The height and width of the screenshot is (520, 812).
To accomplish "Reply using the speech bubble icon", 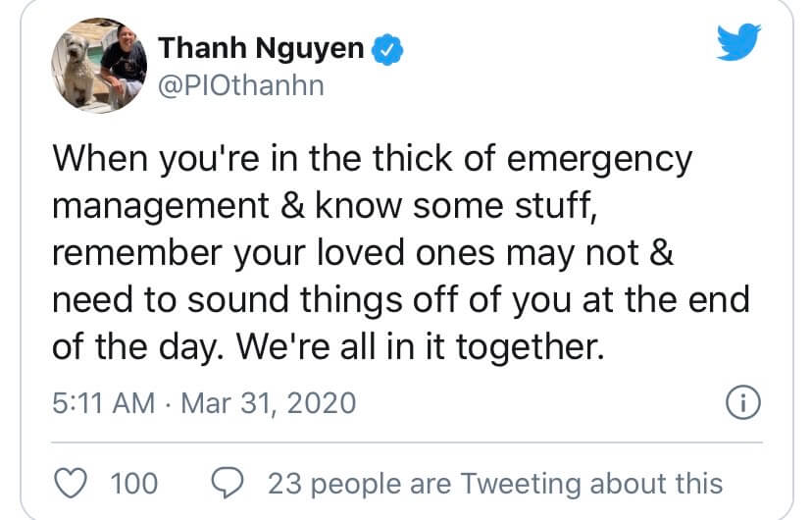I will 228,483.
